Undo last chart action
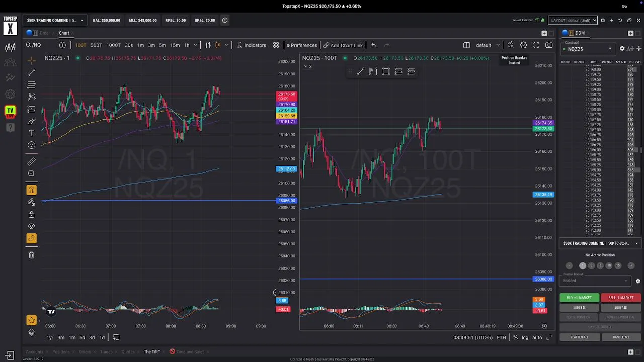644x362 pixels. coord(374,45)
